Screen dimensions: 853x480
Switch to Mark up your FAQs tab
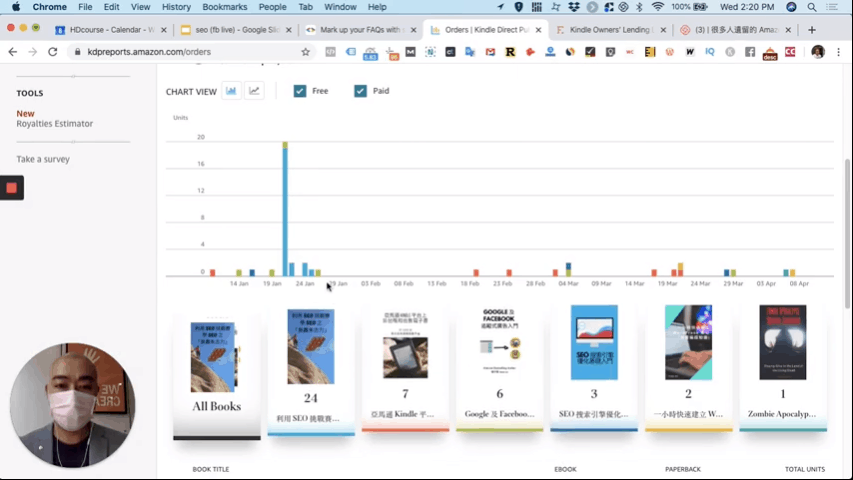point(361,30)
